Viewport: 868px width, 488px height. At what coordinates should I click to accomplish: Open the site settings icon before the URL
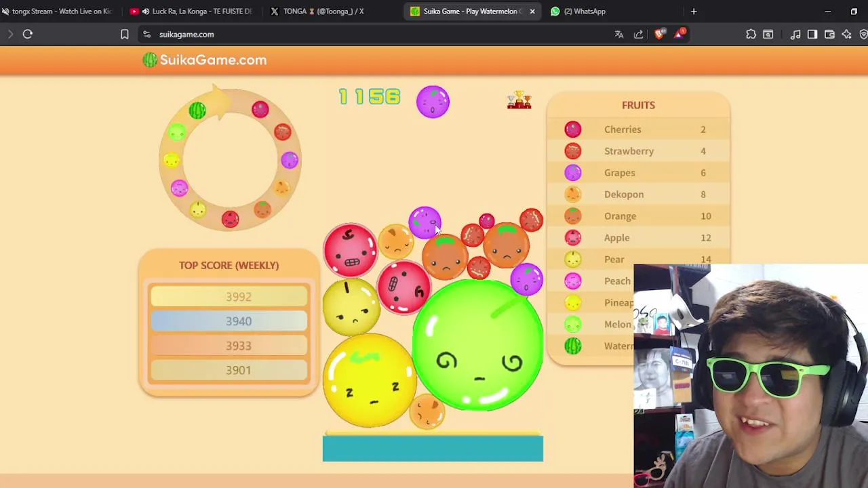(146, 35)
